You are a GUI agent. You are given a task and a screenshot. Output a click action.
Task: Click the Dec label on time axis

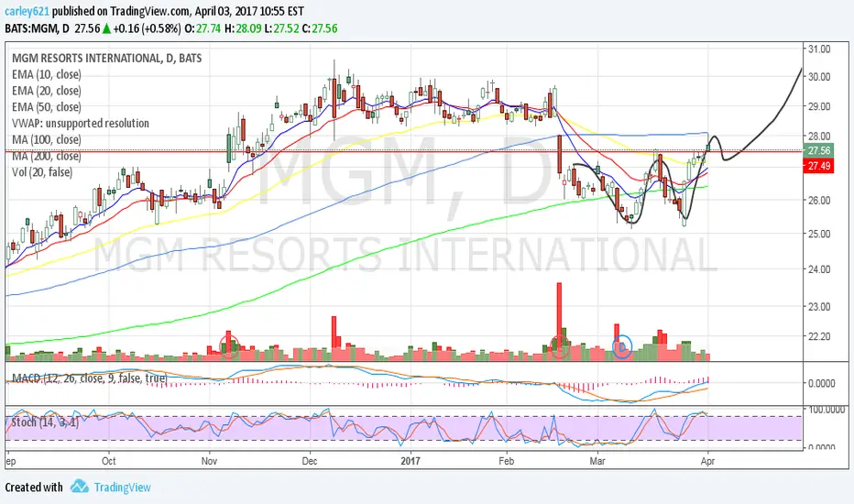[x=310, y=461]
